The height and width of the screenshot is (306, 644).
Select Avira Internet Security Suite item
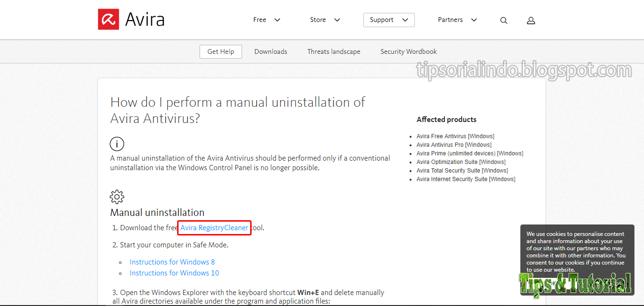click(466, 179)
